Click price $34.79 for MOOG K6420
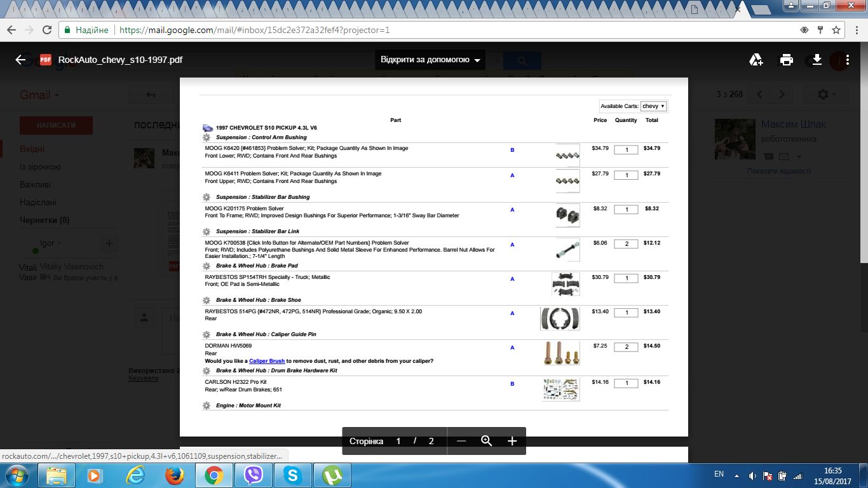The width and height of the screenshot is (868, 488). coord(600,148)
